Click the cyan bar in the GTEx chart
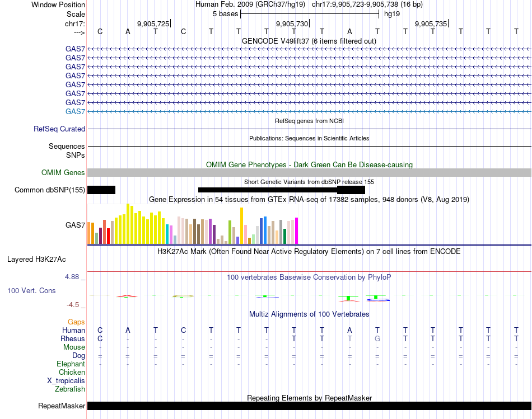 click(167, 234)
